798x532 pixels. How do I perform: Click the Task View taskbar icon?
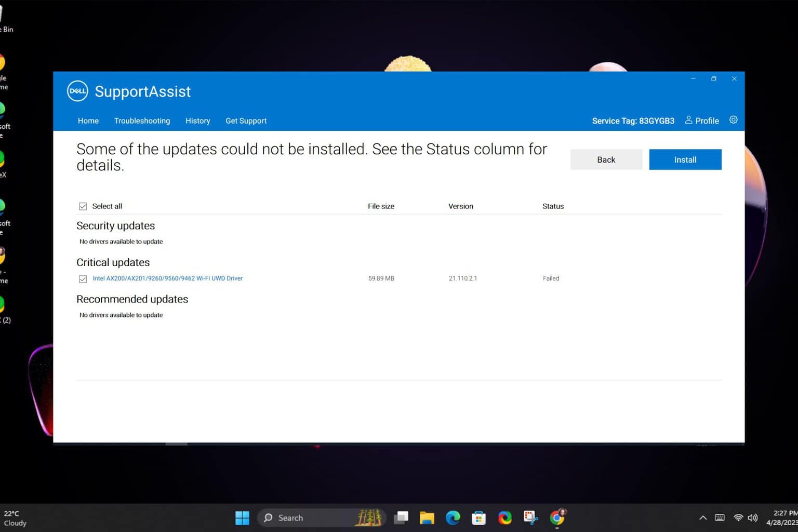coord(401,517)
